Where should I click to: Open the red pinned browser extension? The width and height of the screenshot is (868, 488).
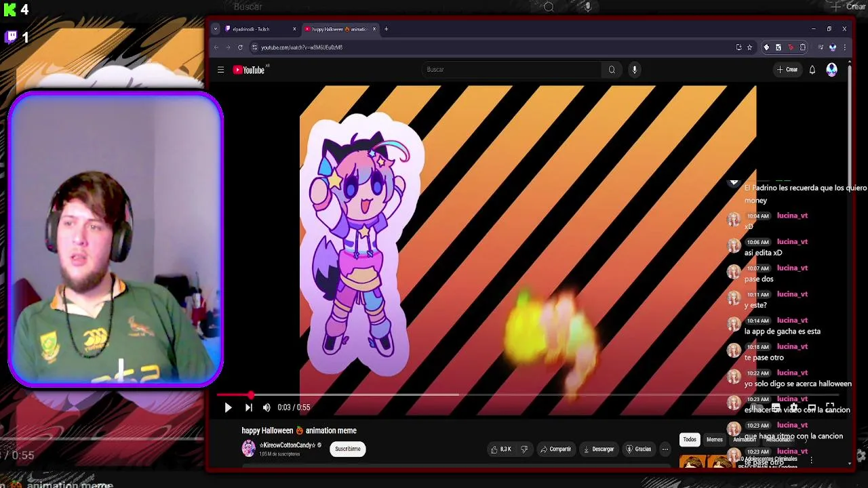[x=791, y=47]
